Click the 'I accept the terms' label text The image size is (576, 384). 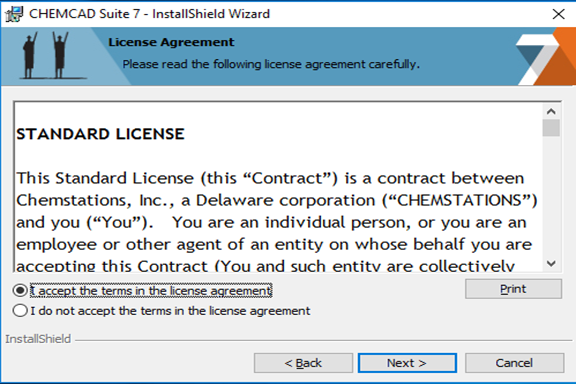pyautogui.click(x=151, y=291)
